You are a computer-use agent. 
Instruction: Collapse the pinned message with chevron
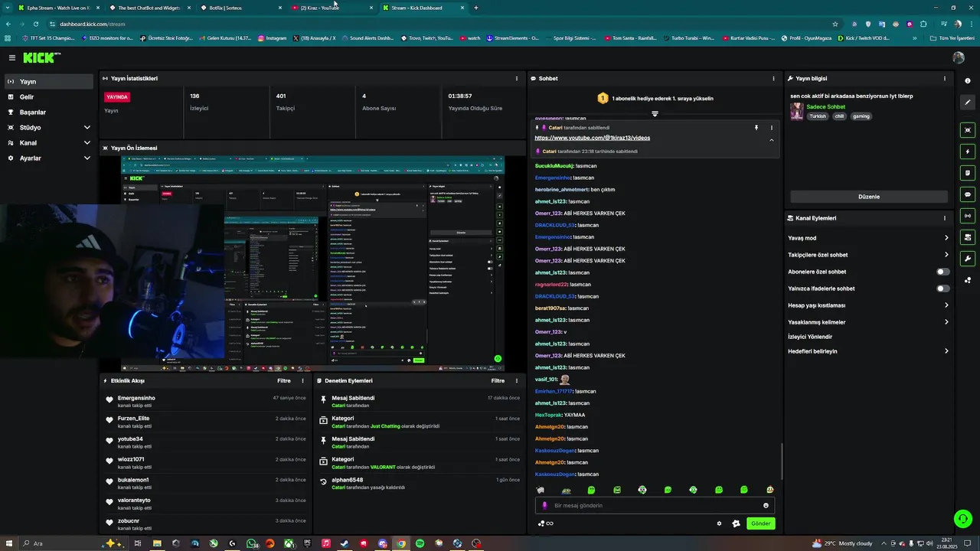coord(771,140)
